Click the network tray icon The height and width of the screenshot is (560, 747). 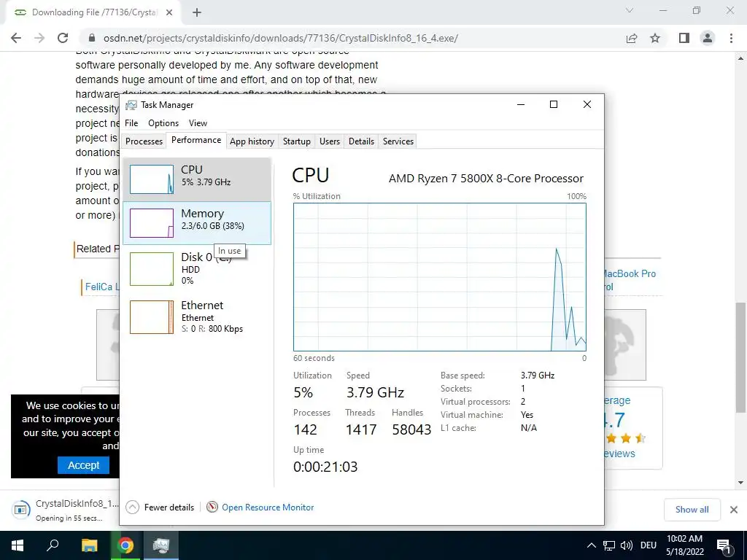click(x=609, y=545)
